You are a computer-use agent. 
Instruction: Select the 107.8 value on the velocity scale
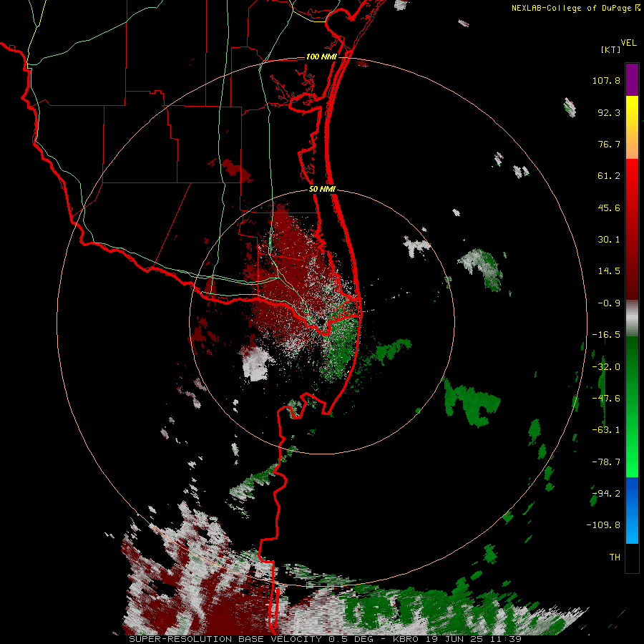coord(606,80)
